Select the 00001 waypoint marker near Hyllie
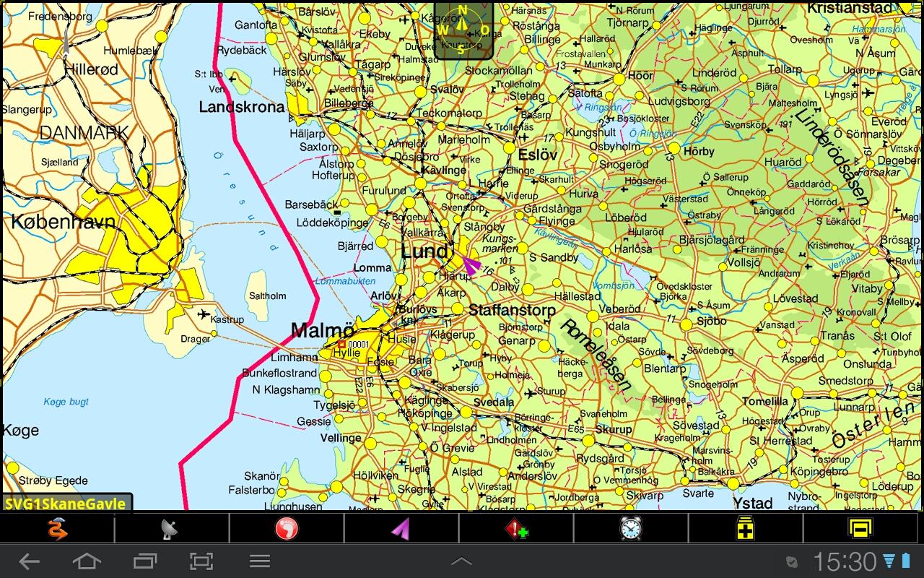The height and width of the screenshot is (578, 924). click(344, 345)
